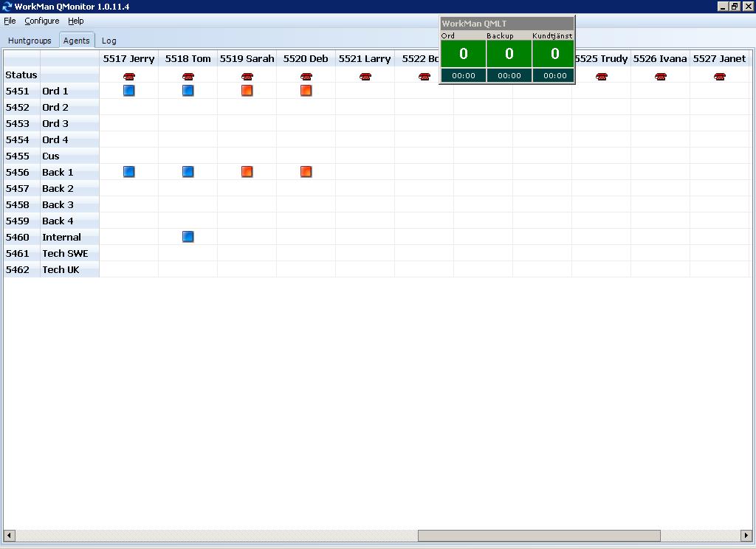Open the Configure menu
Screen dimensions: 756x549
tap(42, 21)
